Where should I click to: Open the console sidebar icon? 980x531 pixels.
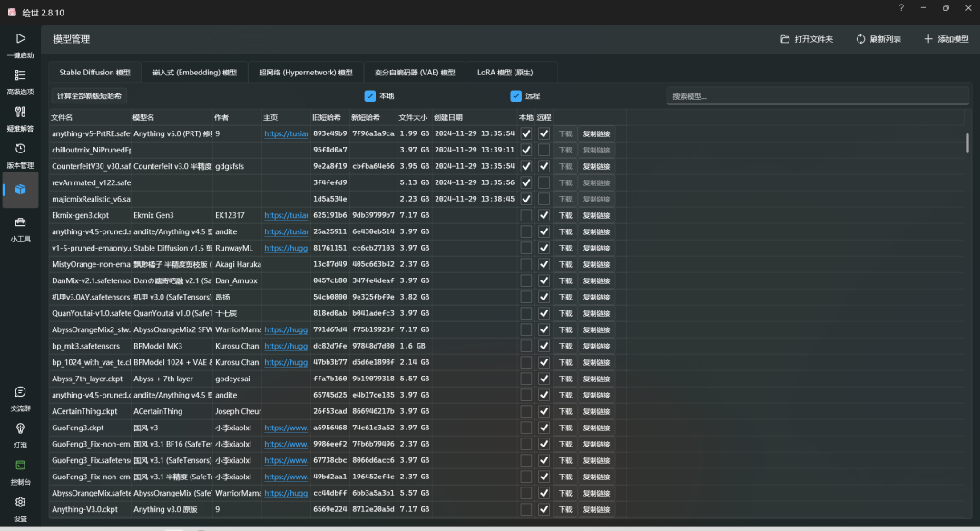click(20, 466)
